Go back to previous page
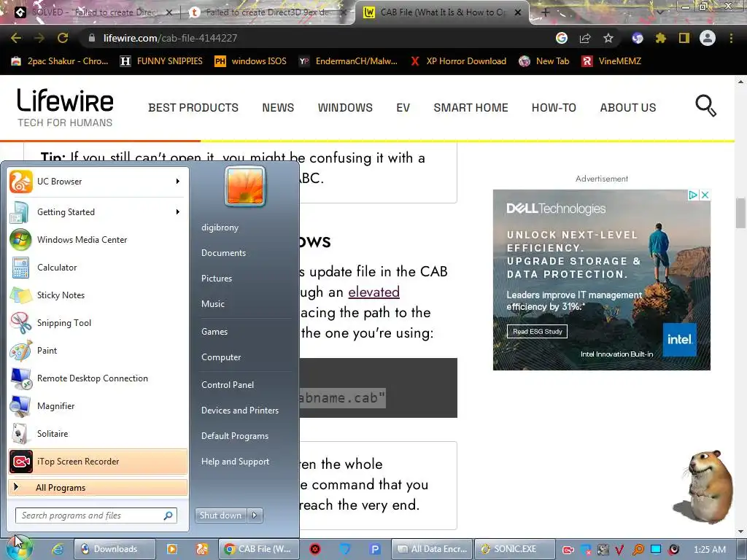Screen dimensions: 747x560 16,38
